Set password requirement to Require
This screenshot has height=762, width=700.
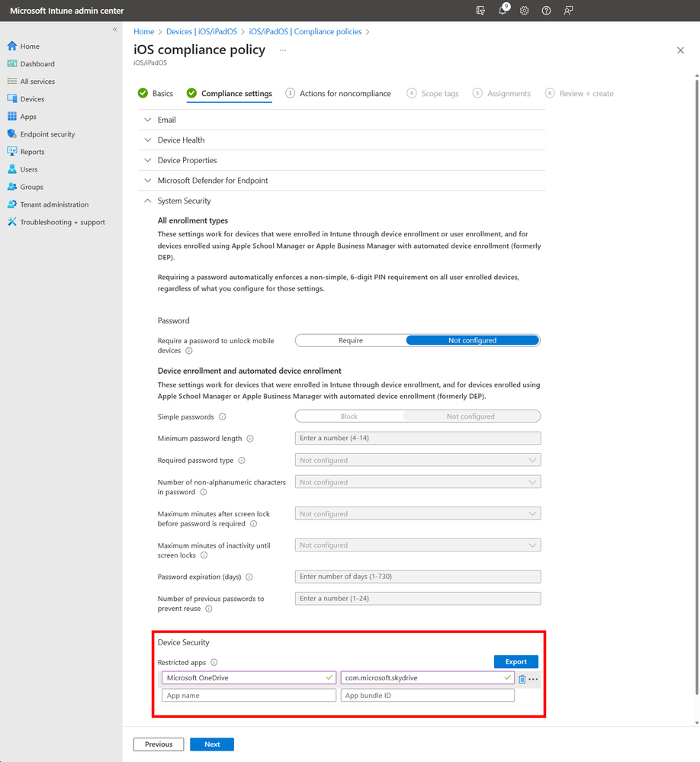click(351, 341)
